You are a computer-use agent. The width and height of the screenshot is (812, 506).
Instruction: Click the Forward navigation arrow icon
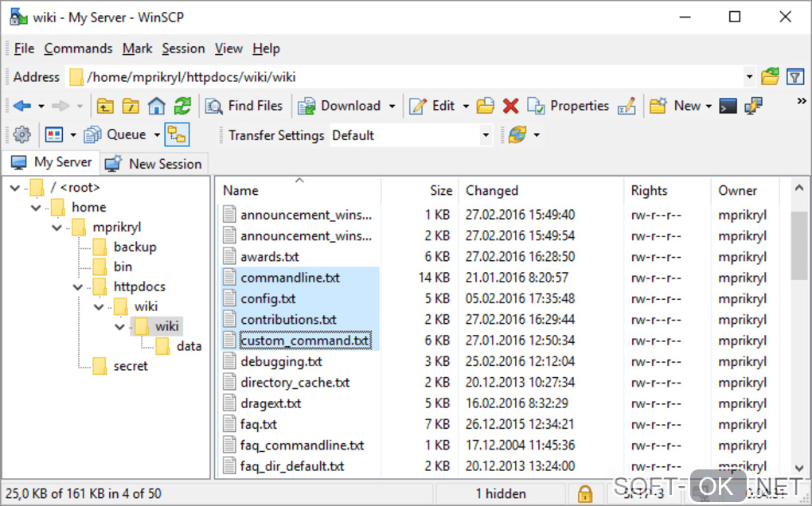61,106
